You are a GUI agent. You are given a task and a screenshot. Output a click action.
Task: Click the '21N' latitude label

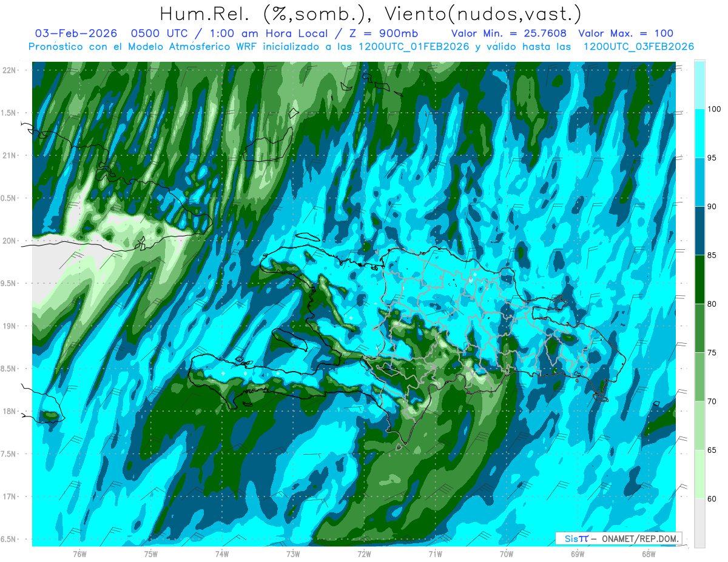click(10, 156)
